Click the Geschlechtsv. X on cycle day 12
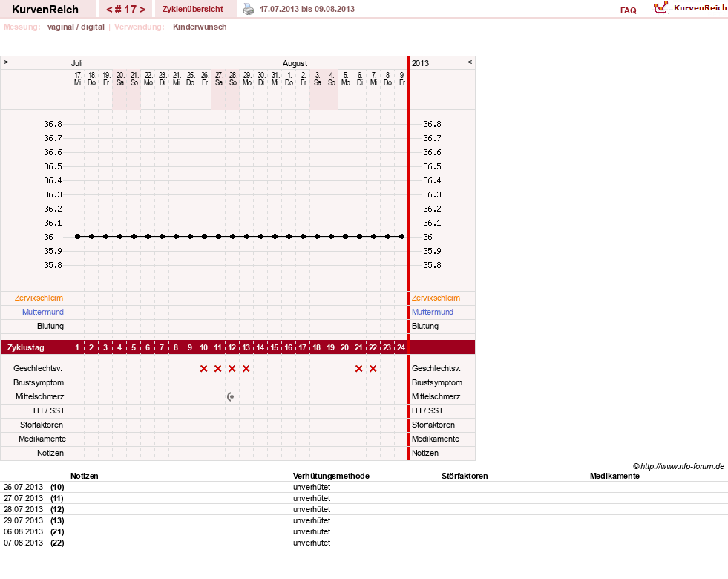The height and width of the screenshot is (579, 728). [x=232, y=369]
